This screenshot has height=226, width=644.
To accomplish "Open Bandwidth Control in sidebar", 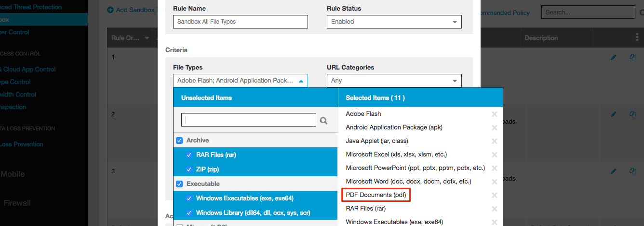I will pos(18,95).
